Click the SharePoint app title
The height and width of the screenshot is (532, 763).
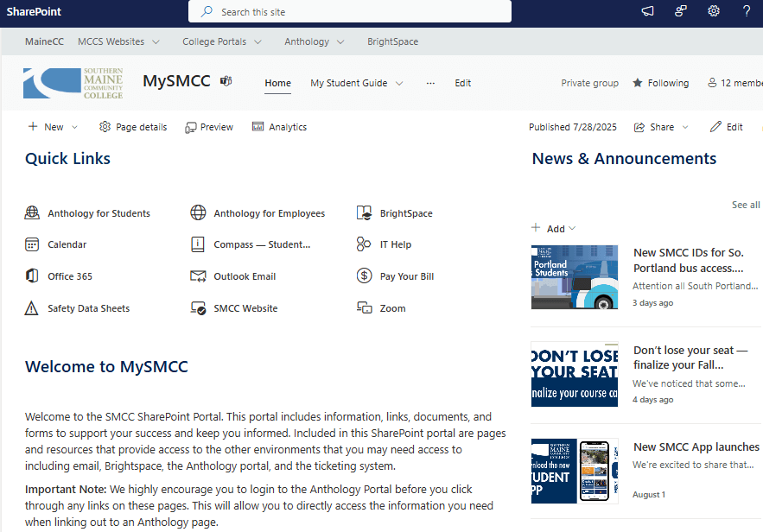pyautogui.click(x=34, y=12)
